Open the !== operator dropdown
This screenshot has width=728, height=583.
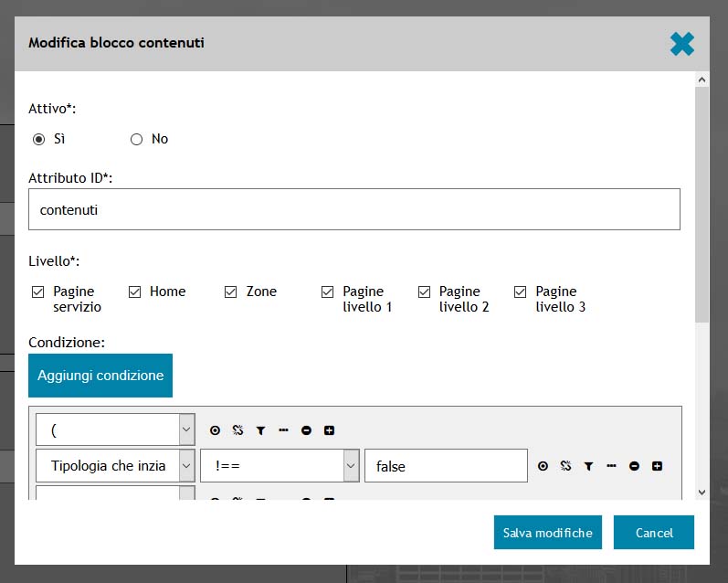click(x=280, y=466)
